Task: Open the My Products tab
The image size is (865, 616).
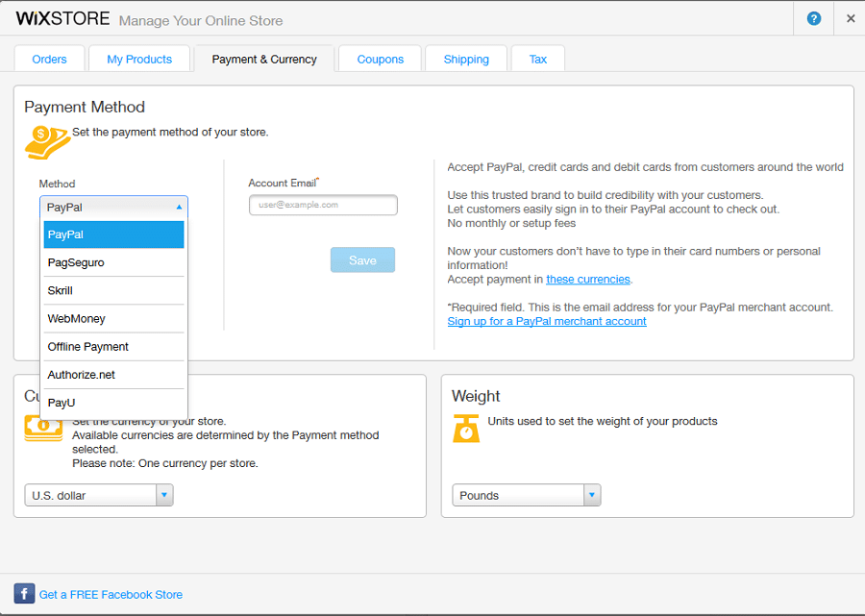Action: 139,59
